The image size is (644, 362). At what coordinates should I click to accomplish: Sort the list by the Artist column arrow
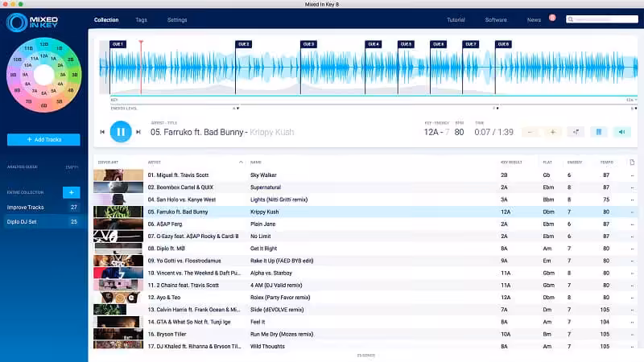[241, 162]
